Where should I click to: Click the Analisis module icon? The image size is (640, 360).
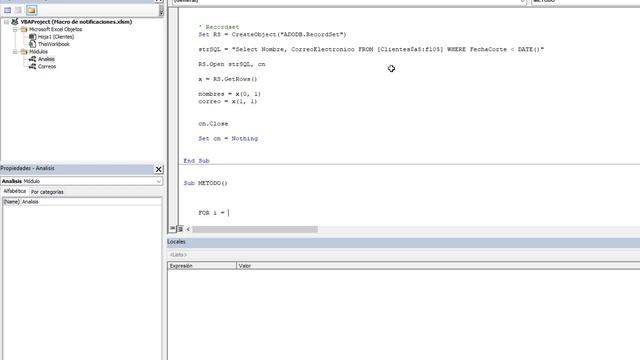[x=32, y=59]
